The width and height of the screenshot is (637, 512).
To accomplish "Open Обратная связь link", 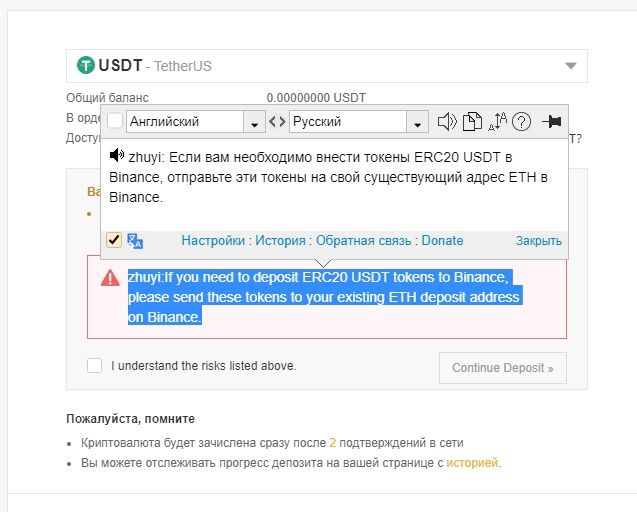I will [x=364, y=241].
